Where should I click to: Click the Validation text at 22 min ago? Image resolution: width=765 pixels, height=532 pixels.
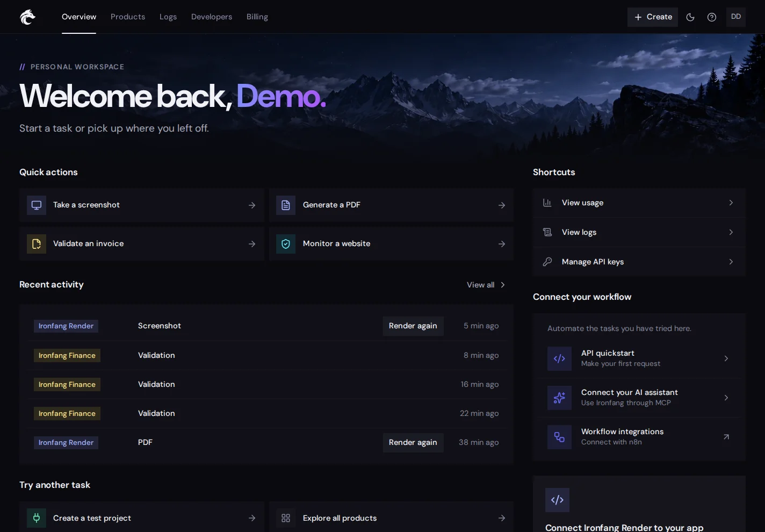click(x=156, y=413)
